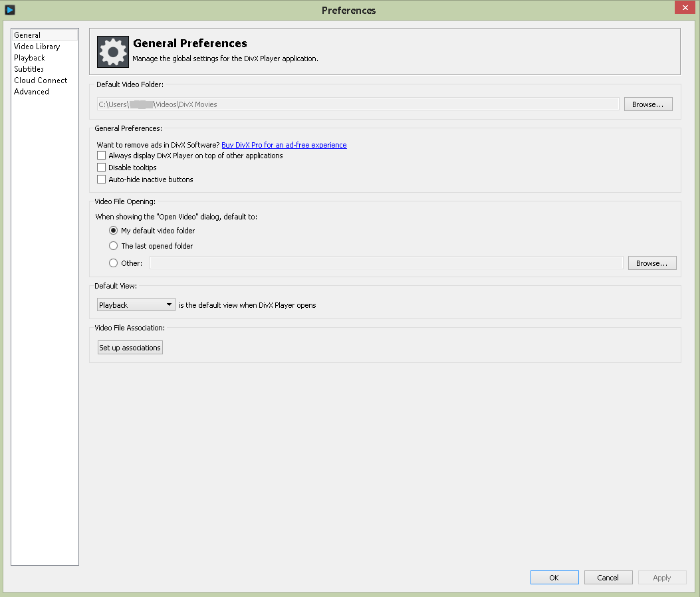Select Advanced in the sidebar
Viewport: 700px width, 597px height.
tap(32, 92)
